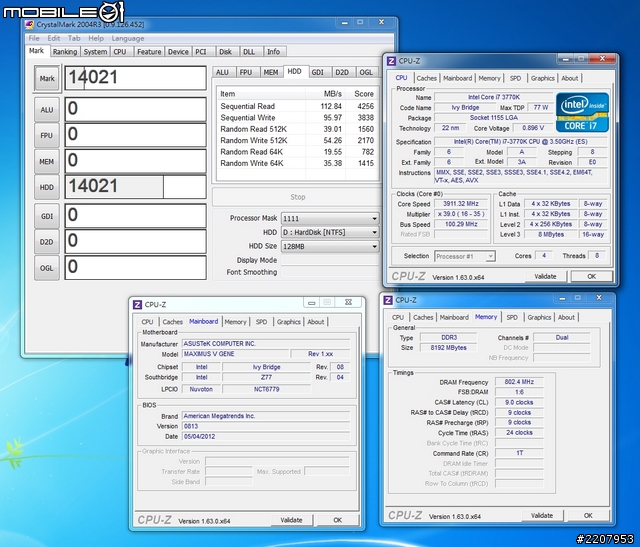The height and width of the screenshot is (547, 640).
Task: Click the DRAM Frequency 802.4 MHz value
Action: [x=519, y=382]
